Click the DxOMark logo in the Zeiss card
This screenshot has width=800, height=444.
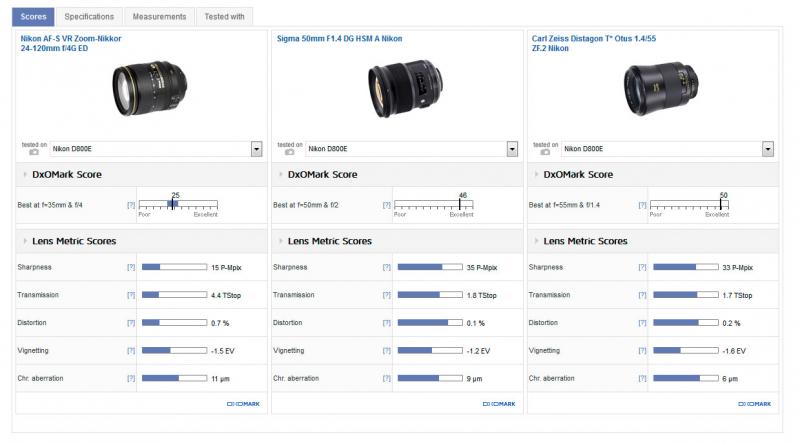[755, 404]
